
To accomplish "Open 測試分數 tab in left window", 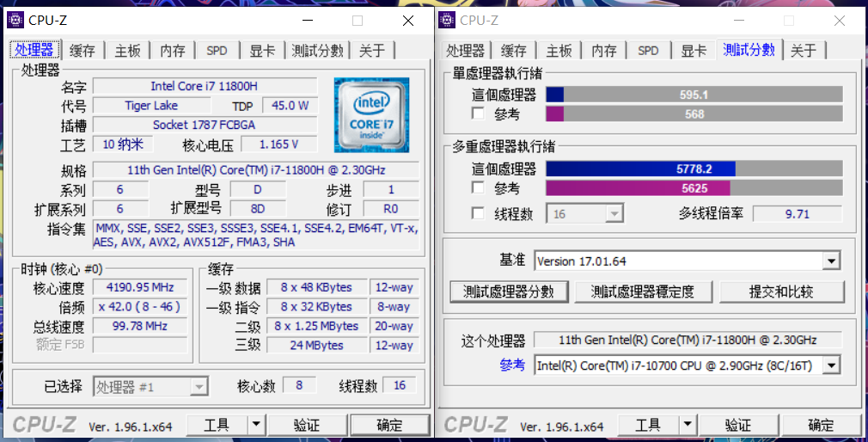I will tap(318, 51).
